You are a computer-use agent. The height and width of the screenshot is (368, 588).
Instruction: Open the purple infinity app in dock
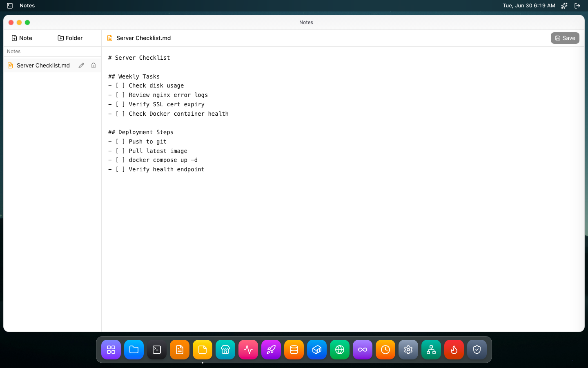(363, 350)
